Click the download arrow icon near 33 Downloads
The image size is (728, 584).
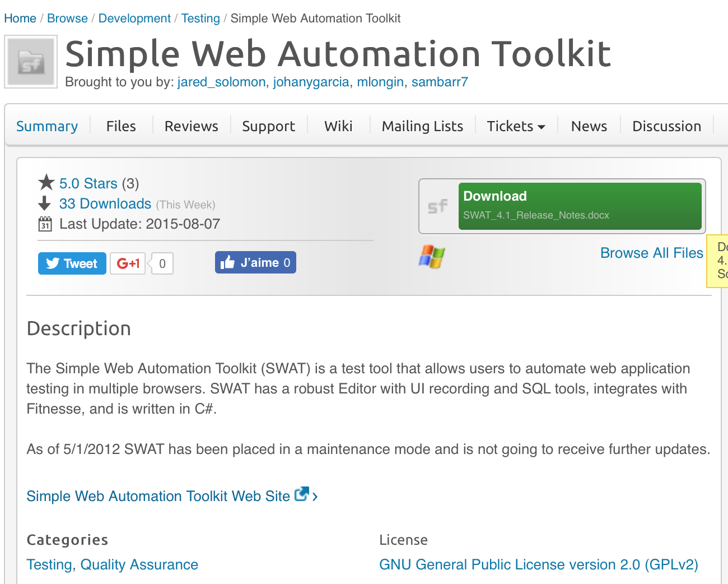[x=45, y=203]
